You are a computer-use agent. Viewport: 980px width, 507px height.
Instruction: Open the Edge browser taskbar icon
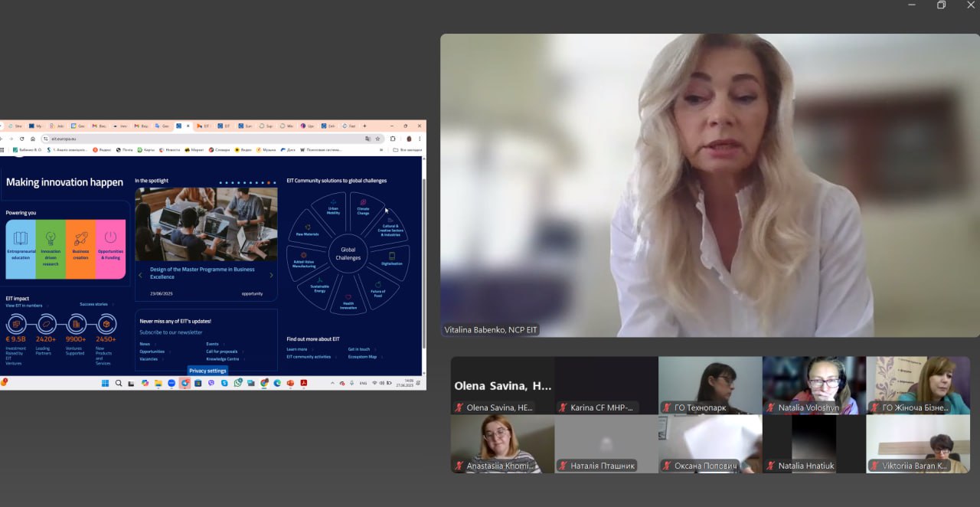coord(277,383)
